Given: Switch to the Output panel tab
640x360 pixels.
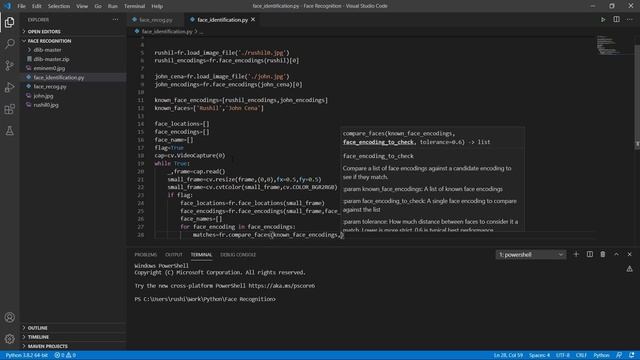Looking at the screenshot, I should click(x=174, y=255).
